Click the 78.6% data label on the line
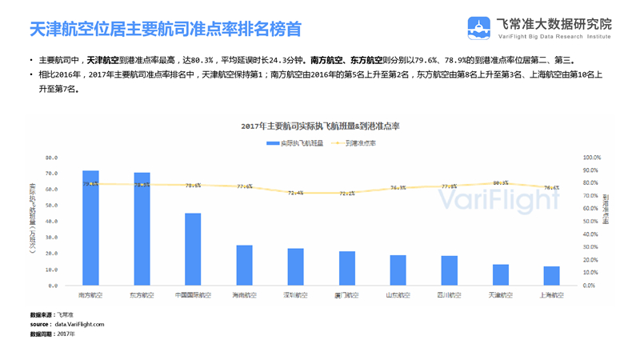640x364 pixels. pos(193,186)
